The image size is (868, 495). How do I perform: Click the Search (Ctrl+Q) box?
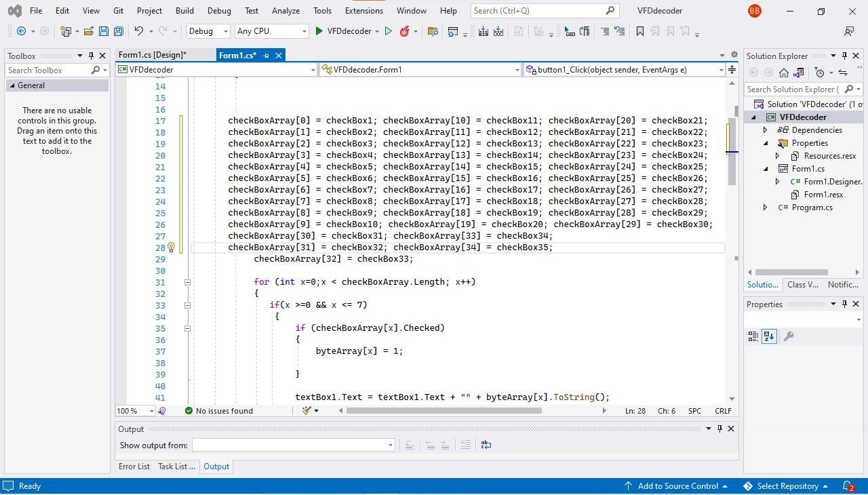[x=544, y=11]
